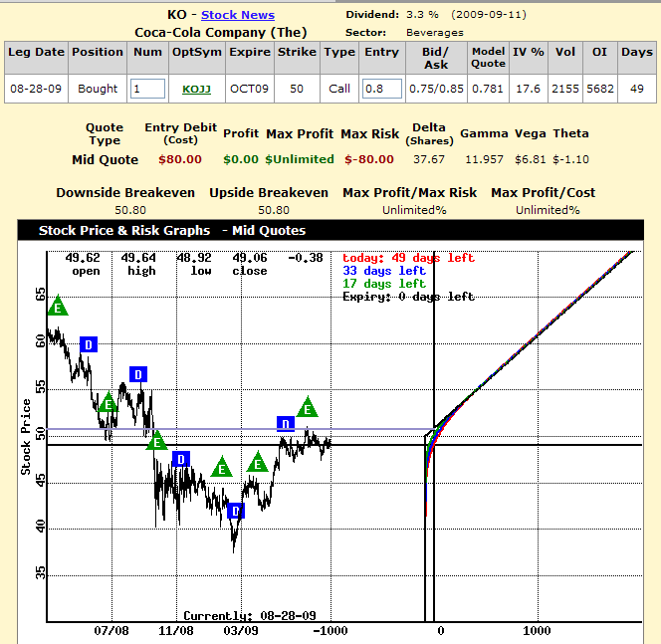
Task: Click the earnings marker just below the 50 line
Action: point(157,440)
